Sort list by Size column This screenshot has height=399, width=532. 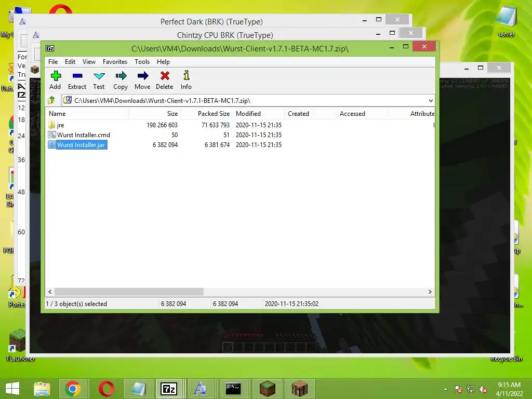(155, 114)
